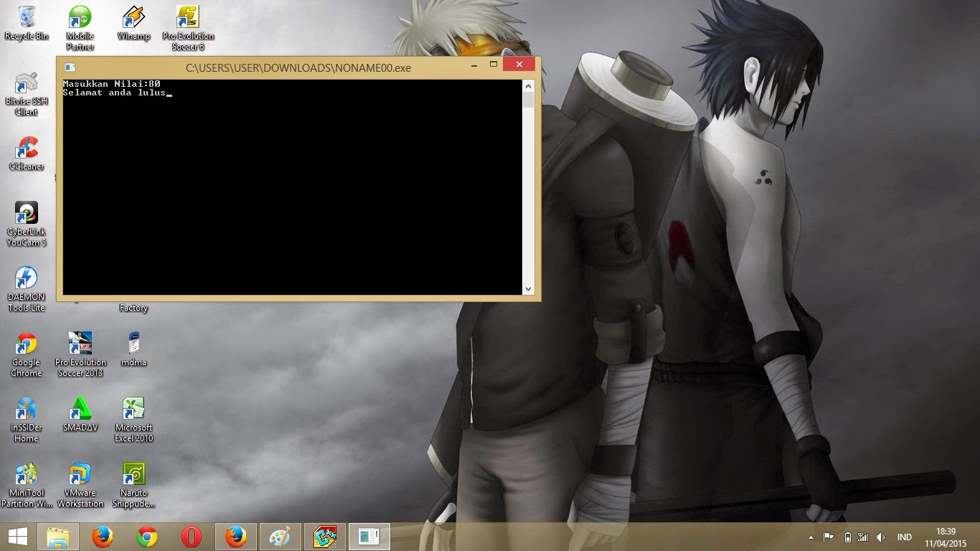Open the Bitvise SSH Client shortcut
The height and width of the screenshot is (551, 980).
(x=27, y=93)
